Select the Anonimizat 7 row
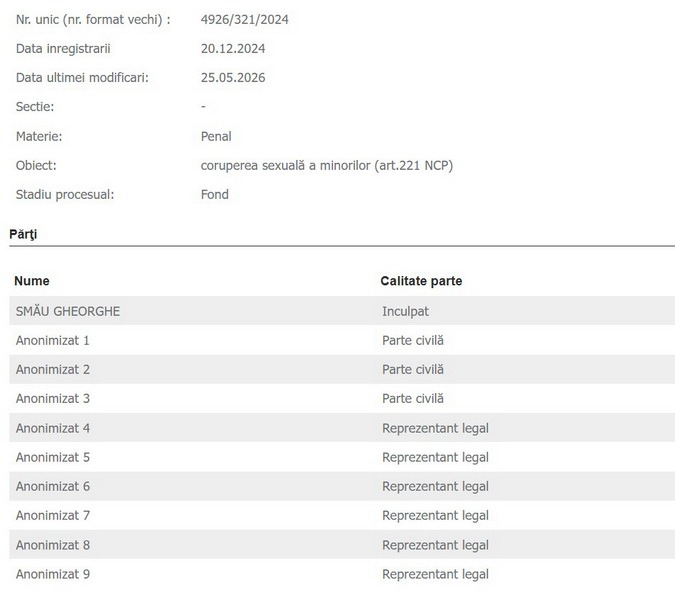 click(x=342, y=515)
